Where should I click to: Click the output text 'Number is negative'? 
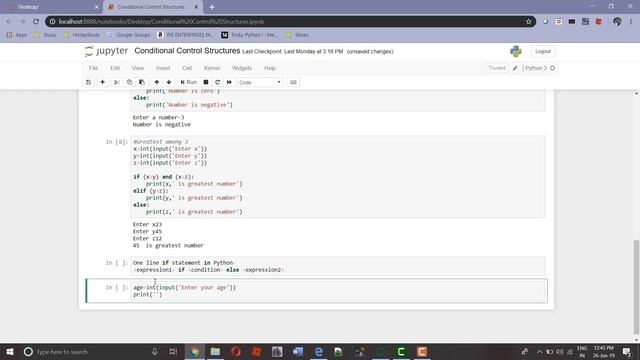coord(162,124)
